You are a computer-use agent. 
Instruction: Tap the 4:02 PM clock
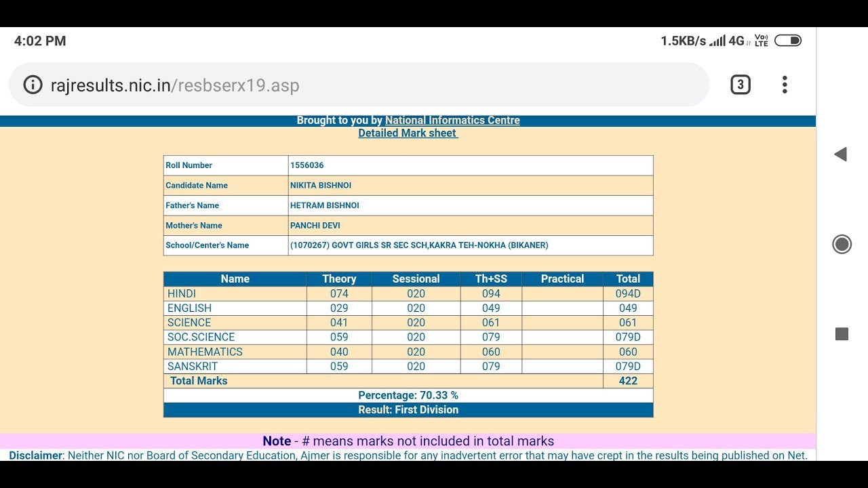[40, 41]
